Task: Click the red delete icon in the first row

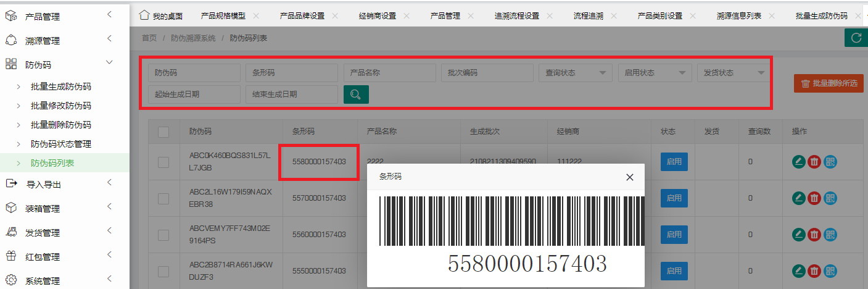Action: point(814,162)
